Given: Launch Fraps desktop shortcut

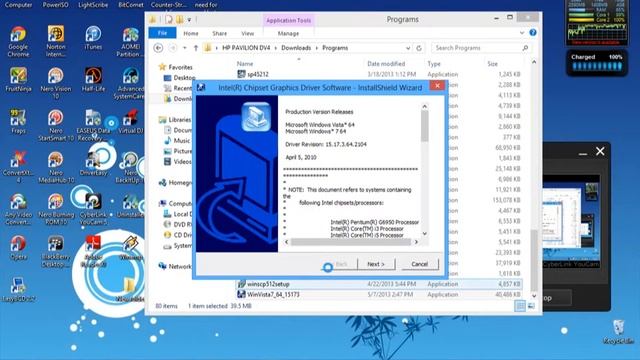Looking at the screenshot, I should 18,122.
